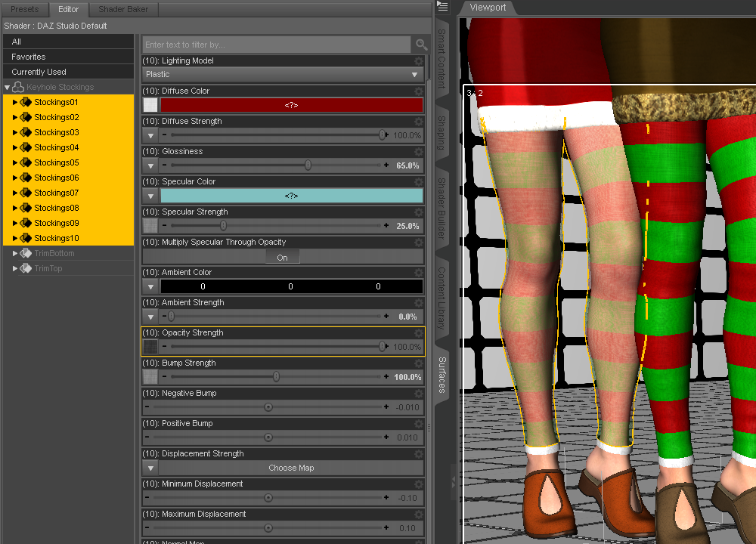Open the Glossiness map dropdown arrow
Viewport: 756px width, 544px height.
pos(150,165)
